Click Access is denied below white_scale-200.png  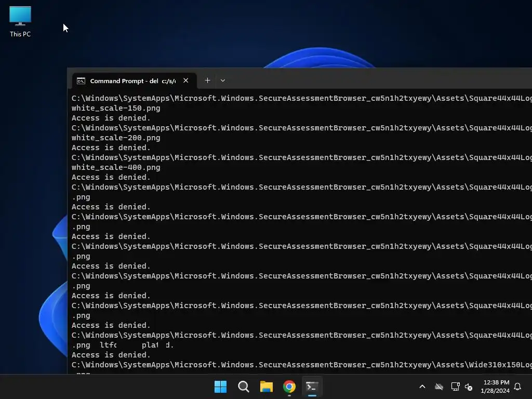pyautogui.click(x=111, y=148)
